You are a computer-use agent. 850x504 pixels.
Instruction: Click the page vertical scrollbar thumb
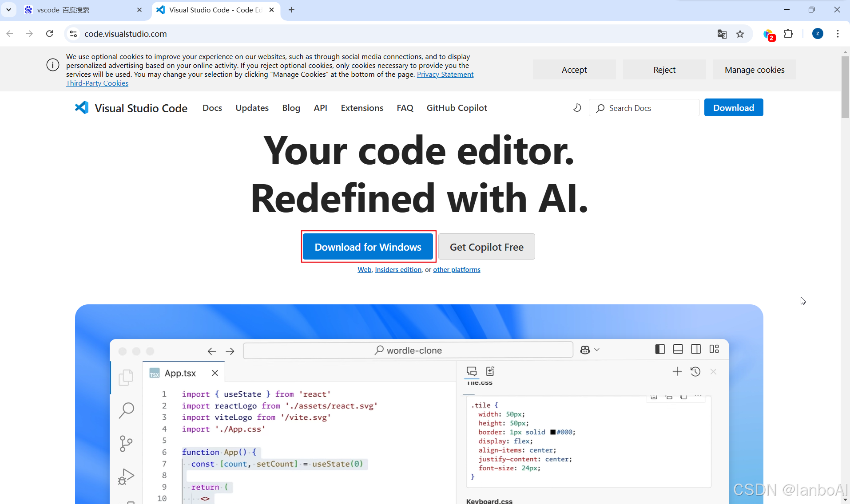click(845, 87)
